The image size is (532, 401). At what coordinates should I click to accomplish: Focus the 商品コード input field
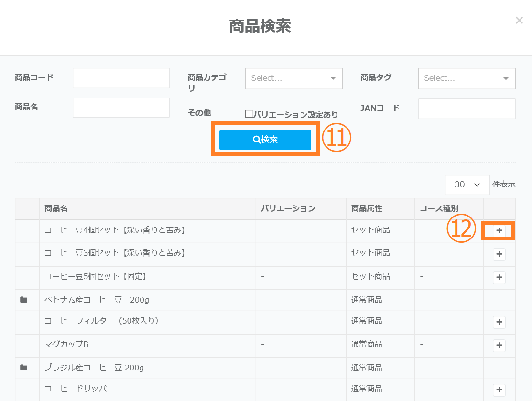coord(121,78)
